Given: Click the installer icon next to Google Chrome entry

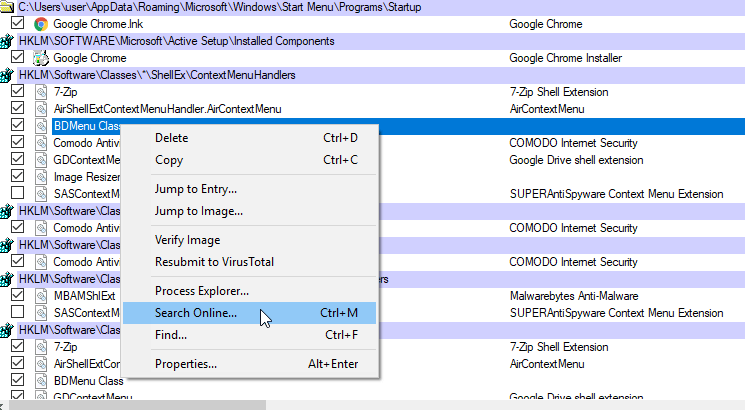Looking at the screenshot, I should pos(41,58).
